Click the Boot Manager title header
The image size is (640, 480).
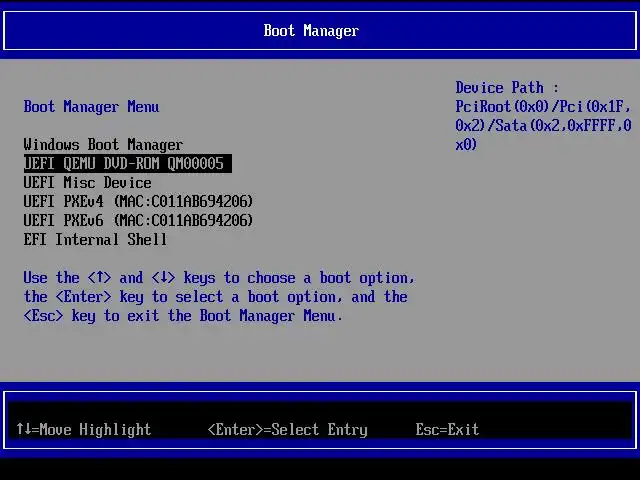coord(311,31)
